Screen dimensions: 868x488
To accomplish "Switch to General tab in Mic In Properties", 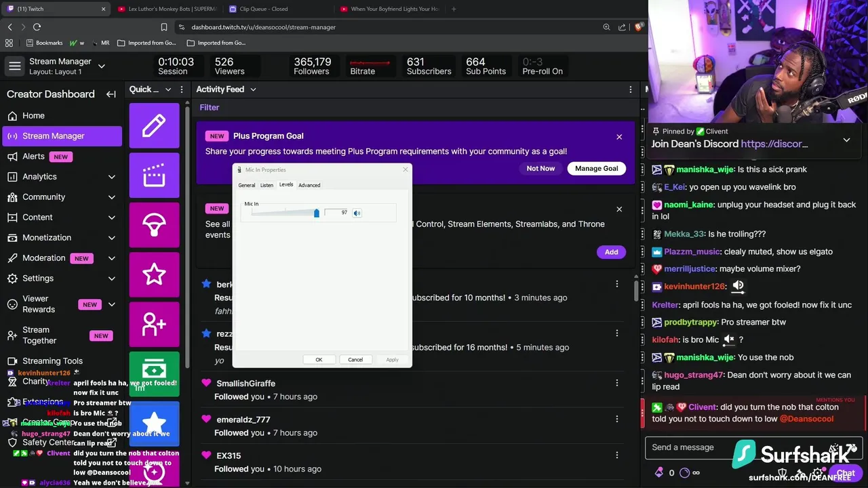I will click(247, 185).
